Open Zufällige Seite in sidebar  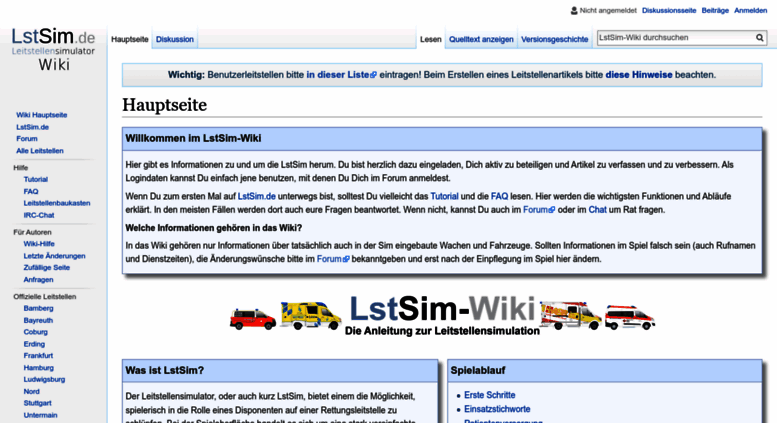[x=47, y=267]
